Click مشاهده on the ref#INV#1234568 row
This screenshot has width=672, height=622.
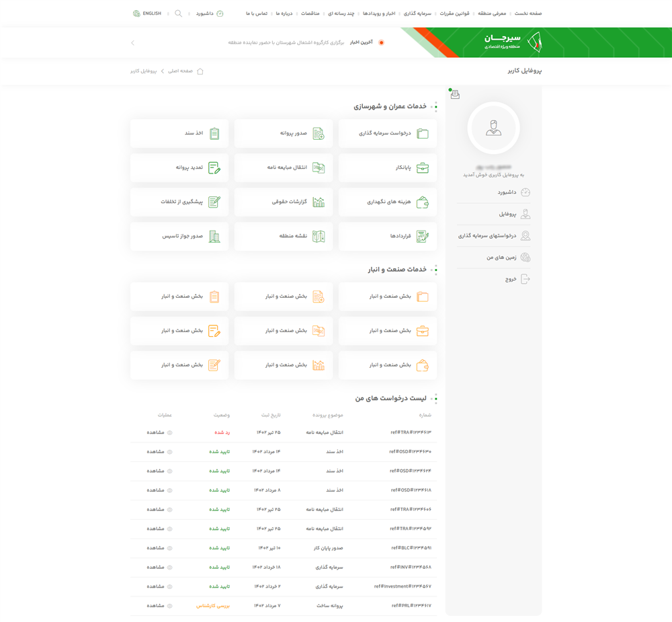(x=156, y=567)
